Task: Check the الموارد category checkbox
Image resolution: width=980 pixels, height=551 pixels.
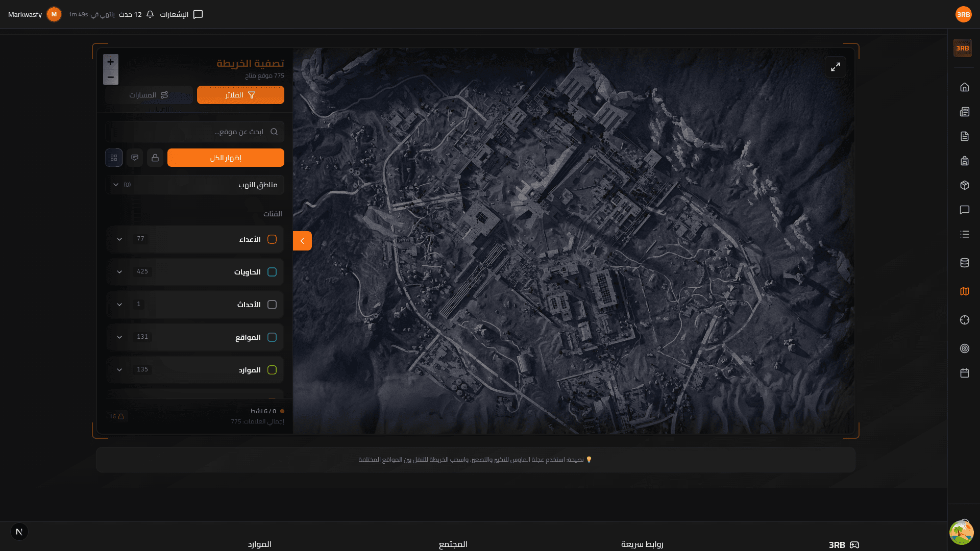Action: point(272,370)
